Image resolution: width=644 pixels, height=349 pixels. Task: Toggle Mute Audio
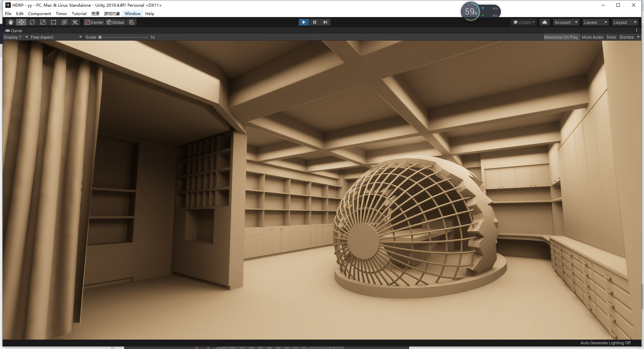[592, 37]
